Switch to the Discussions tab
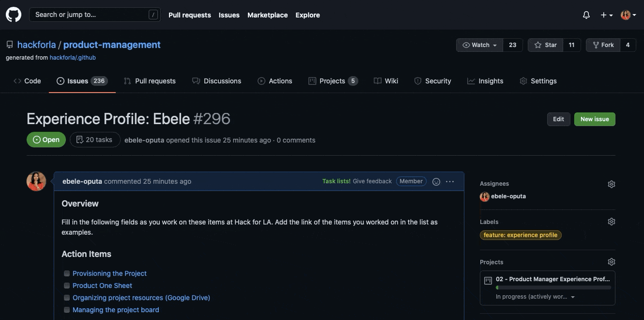This screenshot has width=644, height=320. [216, 81]
